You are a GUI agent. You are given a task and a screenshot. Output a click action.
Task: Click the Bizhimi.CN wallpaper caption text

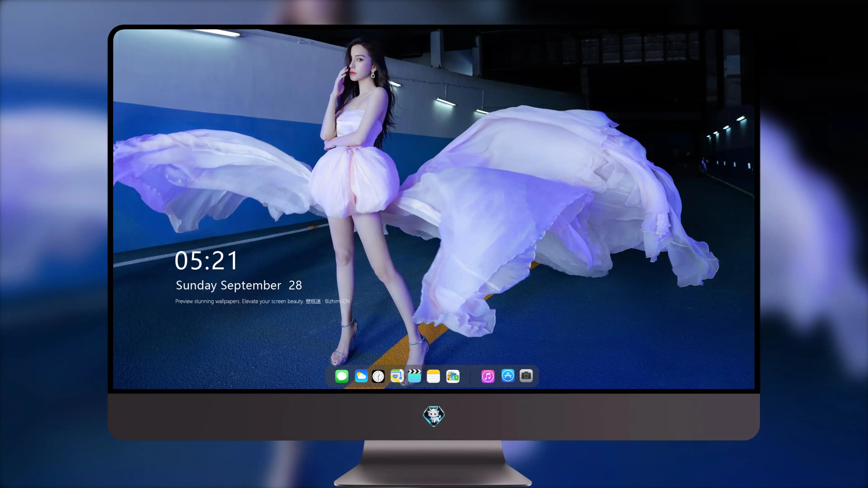click(x=262, y=301)
